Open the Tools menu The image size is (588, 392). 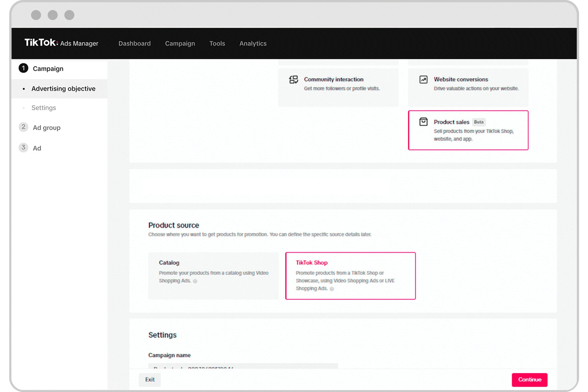(218, 43)
